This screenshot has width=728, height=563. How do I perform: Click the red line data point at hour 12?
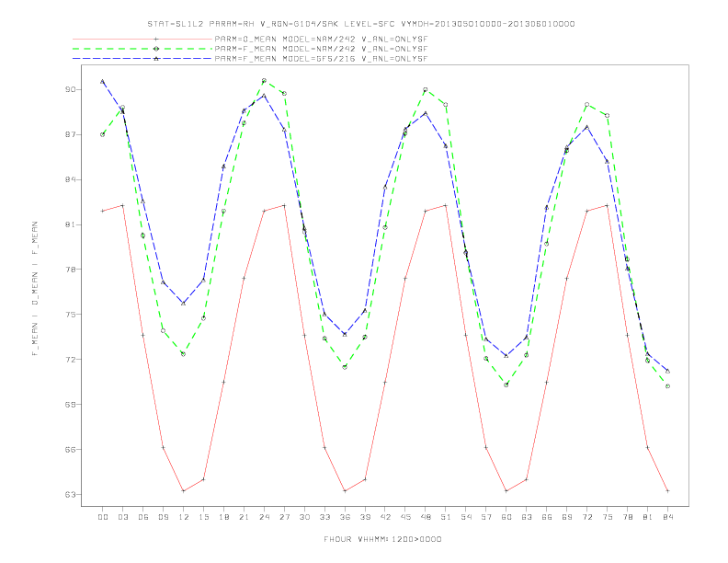[x=184, y=491]
